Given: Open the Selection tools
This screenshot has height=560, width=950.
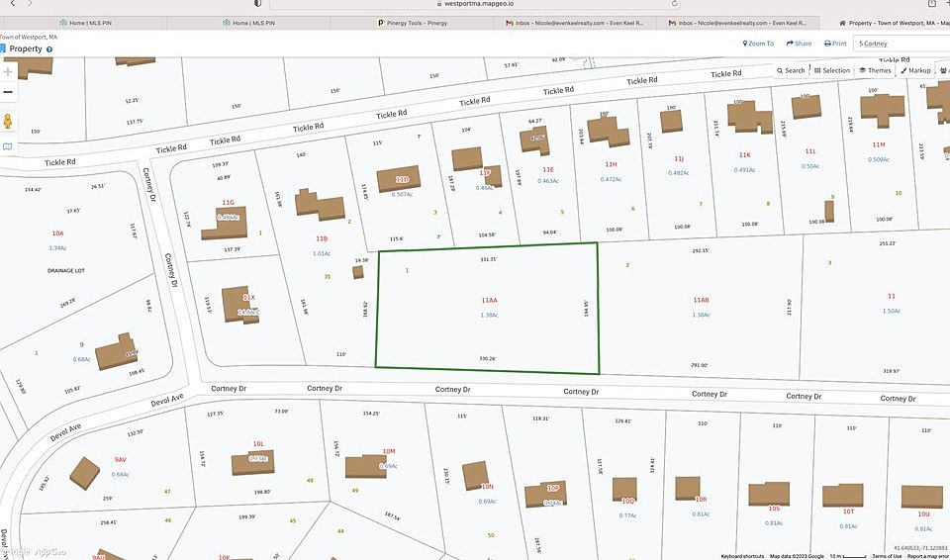Looking at the screenshot, I should point(832,71).
